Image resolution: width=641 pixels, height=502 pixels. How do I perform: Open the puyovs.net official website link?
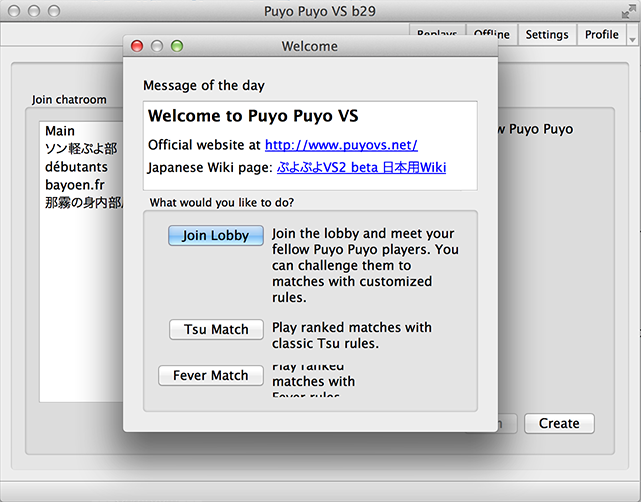tap(341, 145)
